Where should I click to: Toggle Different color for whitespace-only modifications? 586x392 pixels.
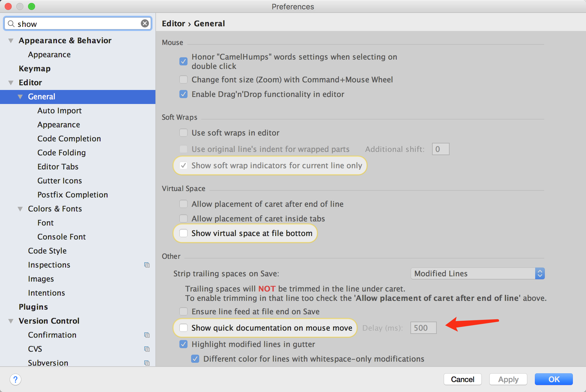coord(195,359)
